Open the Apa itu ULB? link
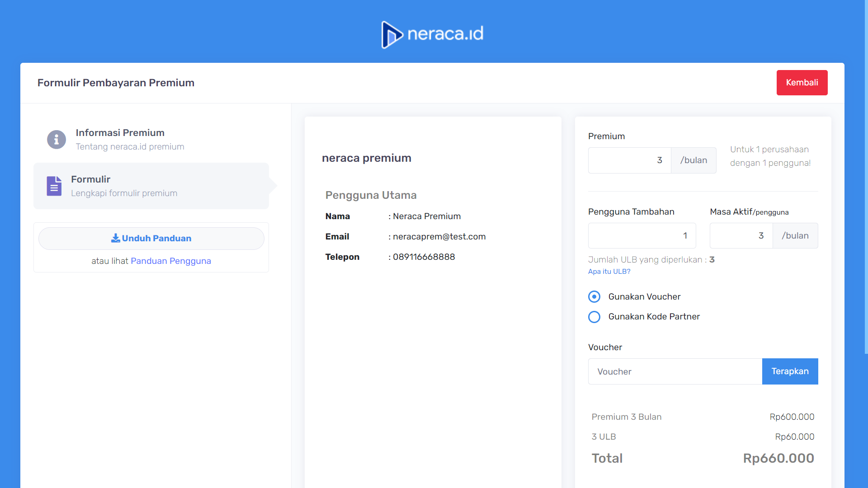The image size is (868, 488). tap(609, 272)
